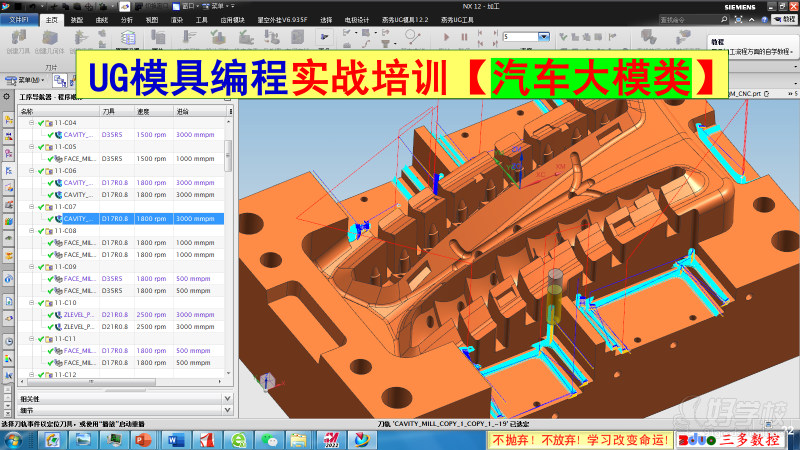Click the 文件(F) file button
This screenshot has width=800, height=450.
click(20, 19)
